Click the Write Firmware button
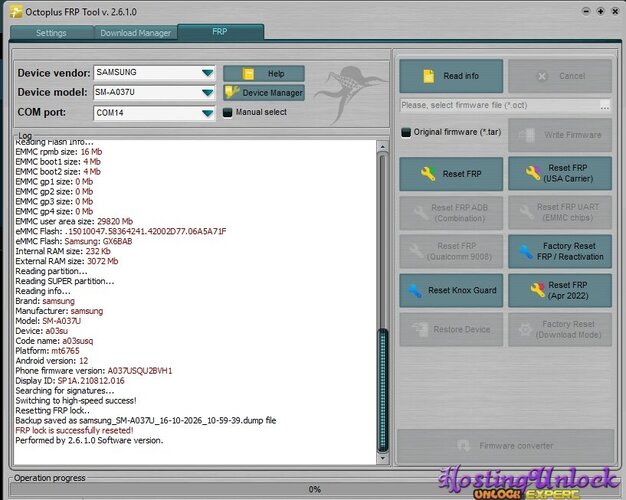 pos(560,135)
